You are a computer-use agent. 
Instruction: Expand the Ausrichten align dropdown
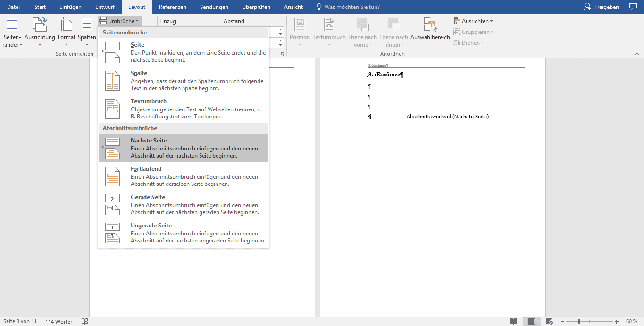(473, 21)
